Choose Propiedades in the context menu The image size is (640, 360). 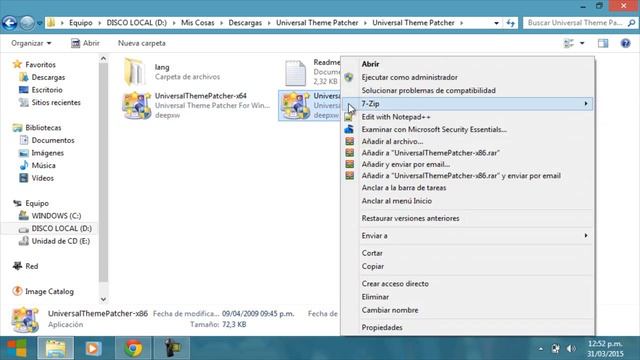pyautogui.click(x=382, y=327)
